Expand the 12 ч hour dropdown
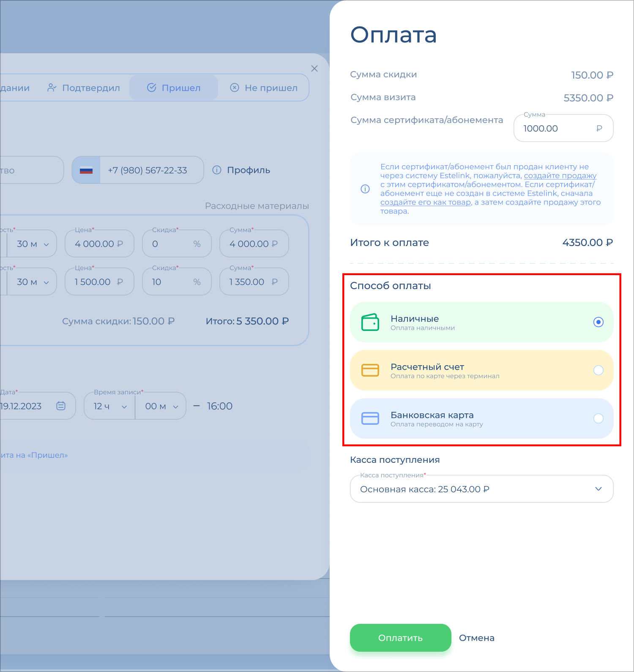 click(109, 406)
